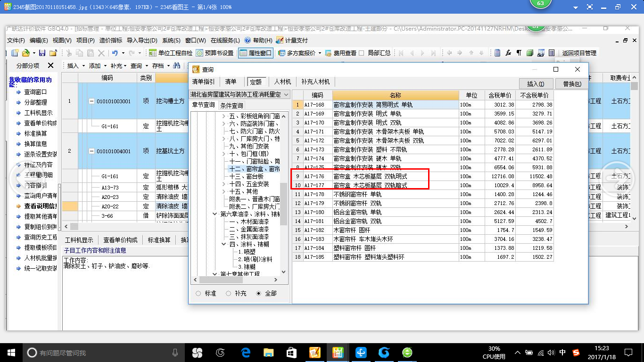Click the 费用查看 toolbar icon
The width and height of the screenshot is (644, 362).
pyautogui.click(x=329, y=53)
